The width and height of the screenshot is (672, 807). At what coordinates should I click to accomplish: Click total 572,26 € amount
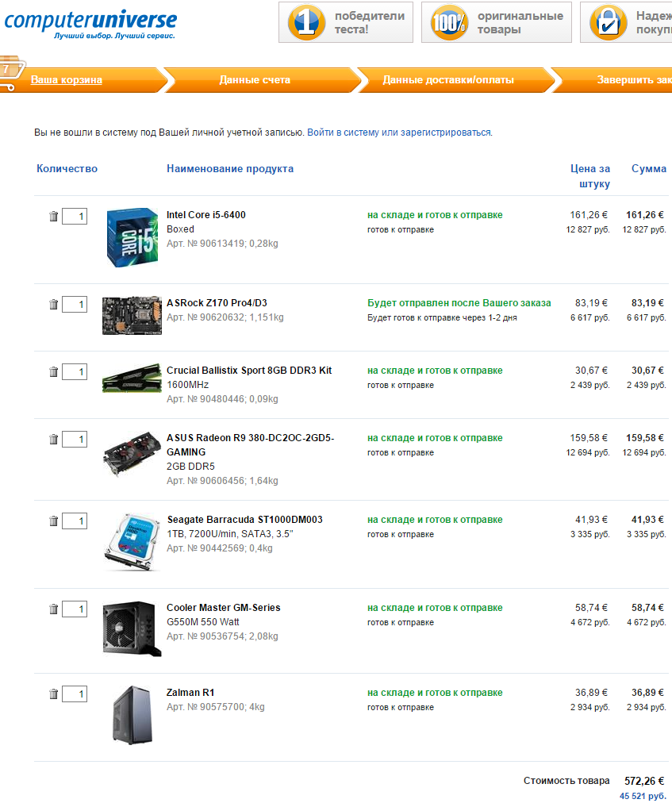645,781
